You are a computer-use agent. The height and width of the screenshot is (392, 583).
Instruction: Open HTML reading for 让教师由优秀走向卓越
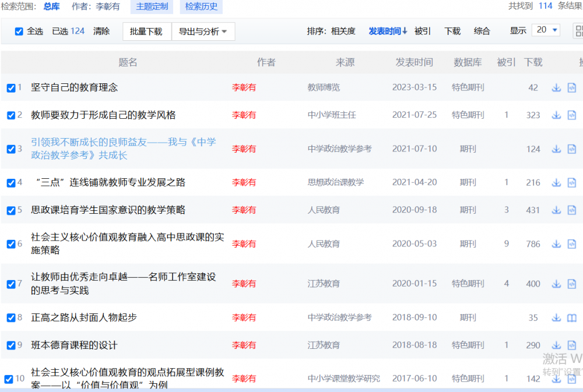click(x=572, y=284)
